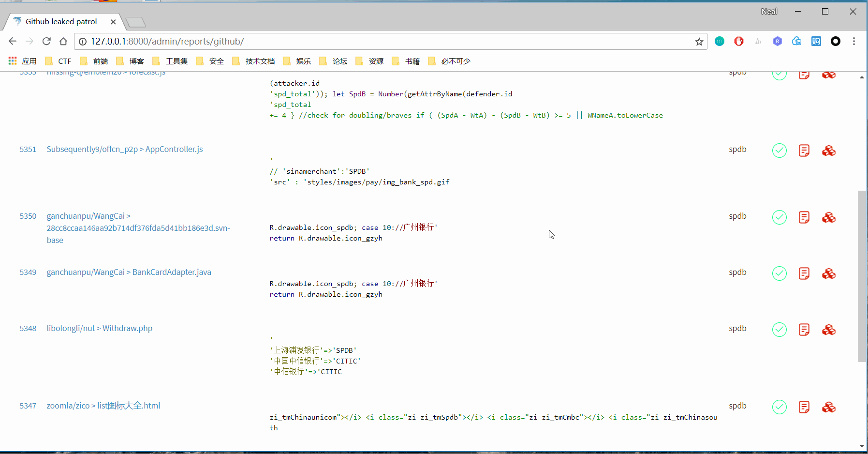The height and width of the screenshot is (454, 868).
Task: Mark row 5350 with green check icon
Action: coord(780,217)
